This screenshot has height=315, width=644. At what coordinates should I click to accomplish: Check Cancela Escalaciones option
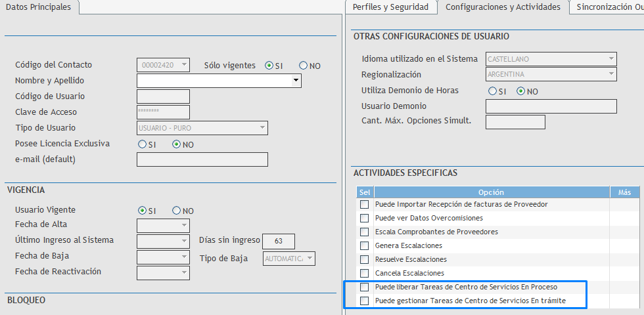[x=364, y=273]
